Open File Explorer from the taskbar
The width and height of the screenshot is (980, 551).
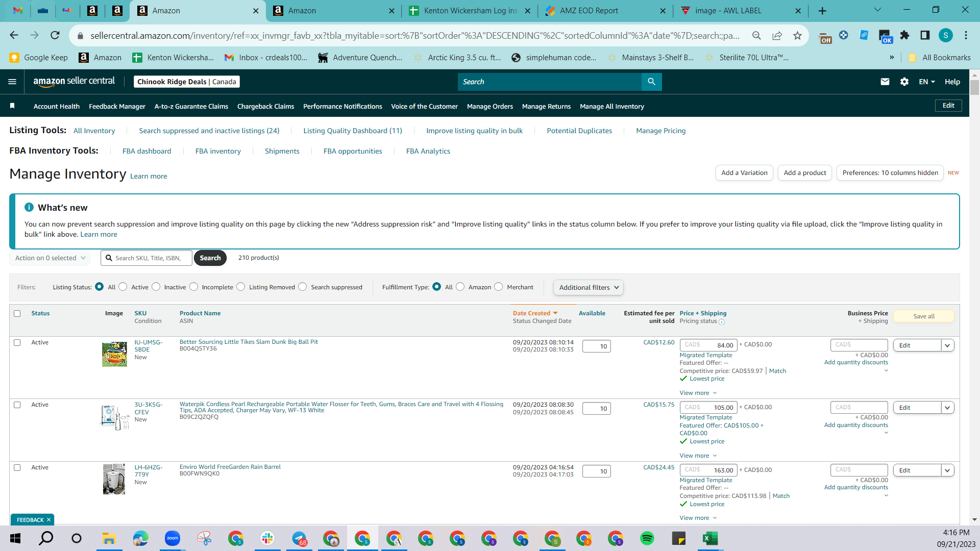109,538
